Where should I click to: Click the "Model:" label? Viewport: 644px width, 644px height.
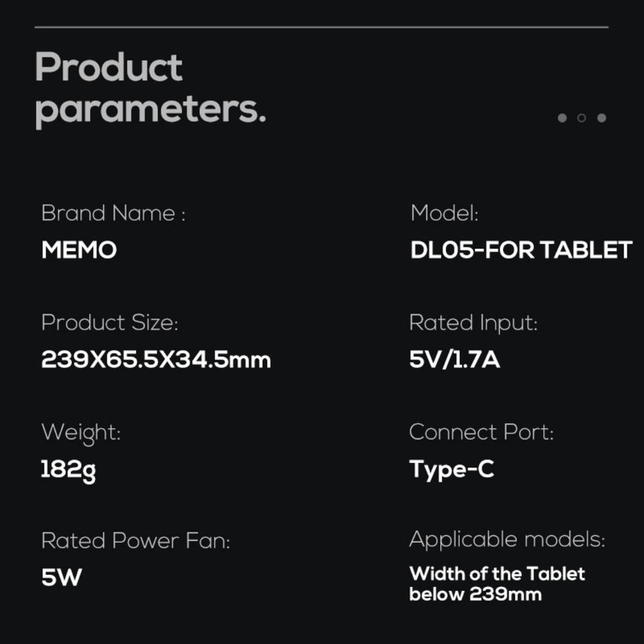pos(444,213)
